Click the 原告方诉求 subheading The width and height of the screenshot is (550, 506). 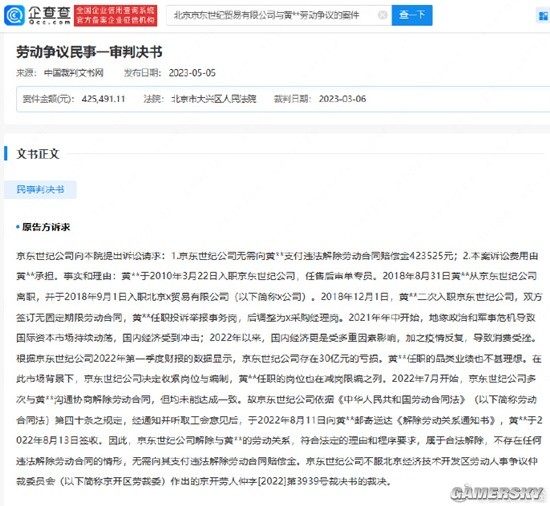tap(46, 227)
